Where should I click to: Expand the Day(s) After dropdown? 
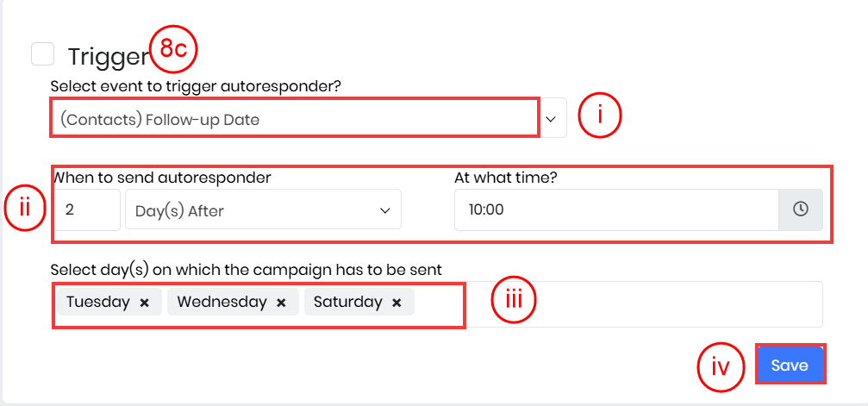pos(263,210)
